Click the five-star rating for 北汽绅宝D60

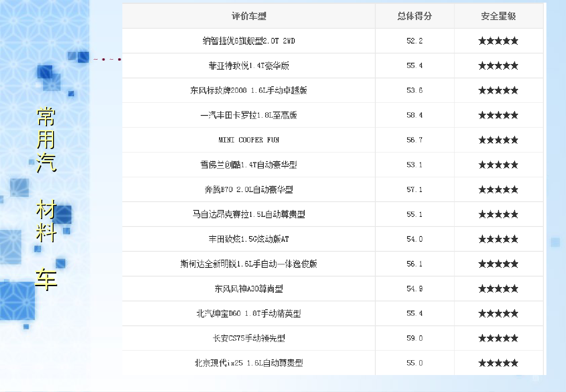[499, 314]
